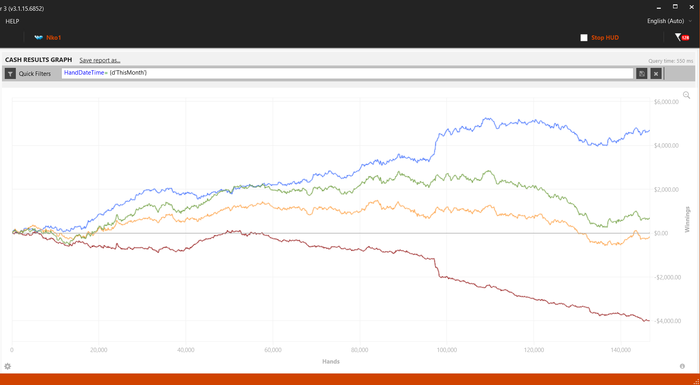Image resolution: width=700 pixels, height=385 pixels.
Task: Click the $6,000.00 axis label
Action: (x=667, y=102)
